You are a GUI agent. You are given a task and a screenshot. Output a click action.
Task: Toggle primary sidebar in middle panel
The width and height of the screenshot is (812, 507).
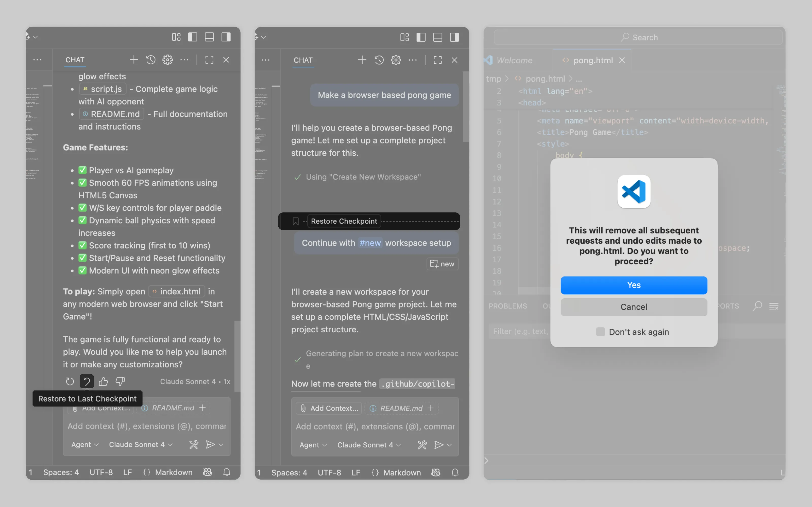coord(421,37)
